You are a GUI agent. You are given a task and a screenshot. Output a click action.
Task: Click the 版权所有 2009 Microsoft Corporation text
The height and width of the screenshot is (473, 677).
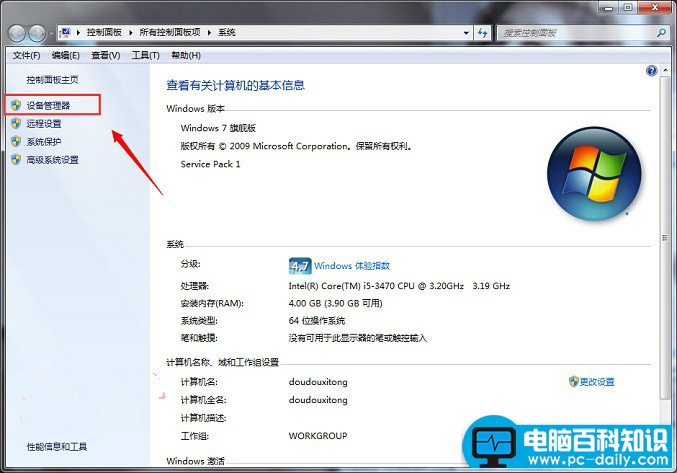click(296, 146)
